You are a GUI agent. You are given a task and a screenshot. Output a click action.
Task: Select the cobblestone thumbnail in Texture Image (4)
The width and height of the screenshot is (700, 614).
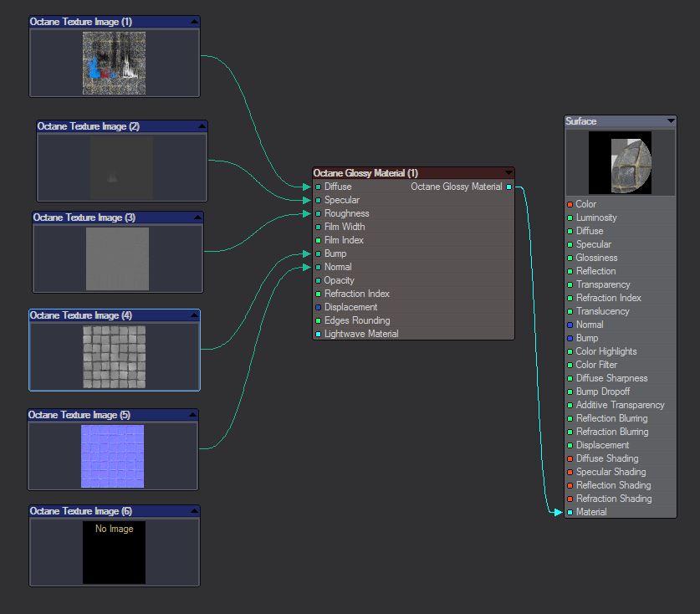[115, 357]
